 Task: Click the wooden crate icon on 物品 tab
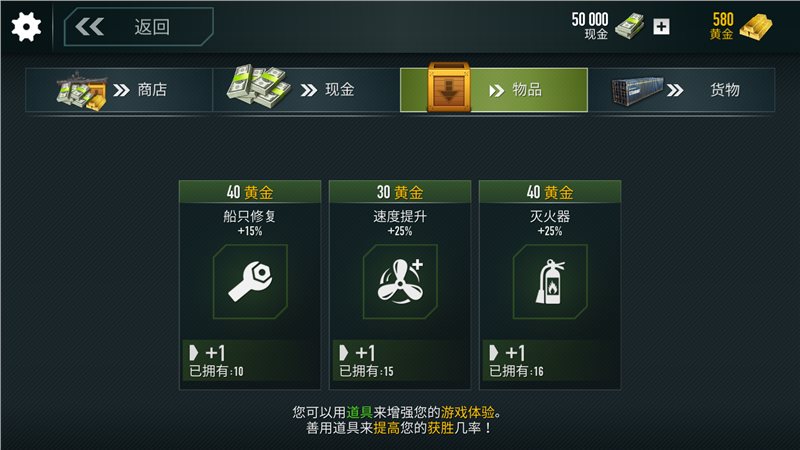pyautogui.click(x=448, y=87)
